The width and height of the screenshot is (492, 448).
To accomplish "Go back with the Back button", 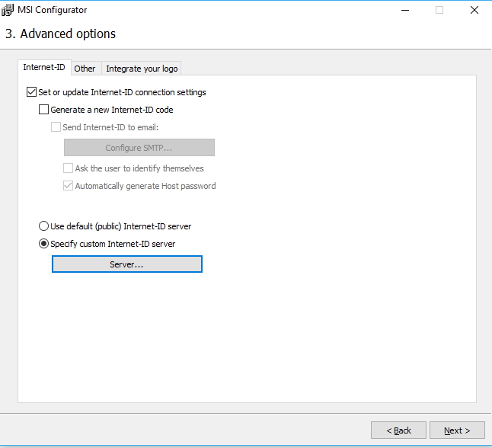I will tap(398, 430).
